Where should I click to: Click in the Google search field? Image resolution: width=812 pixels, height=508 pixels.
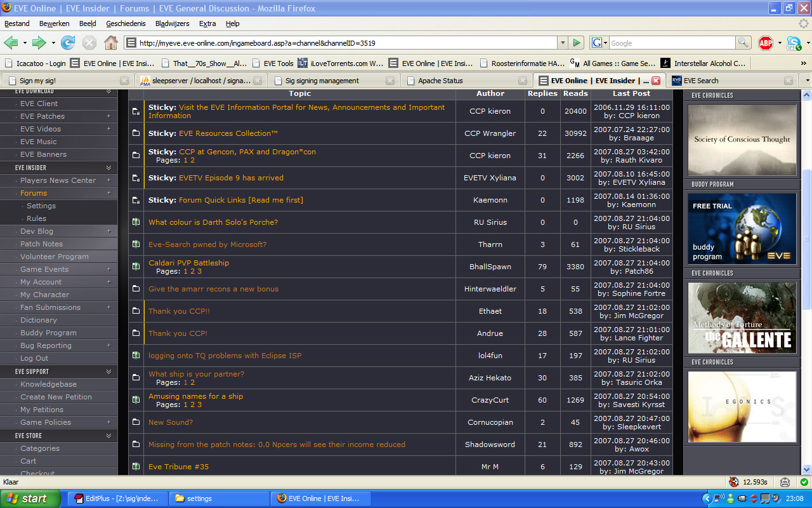[671, 43]
